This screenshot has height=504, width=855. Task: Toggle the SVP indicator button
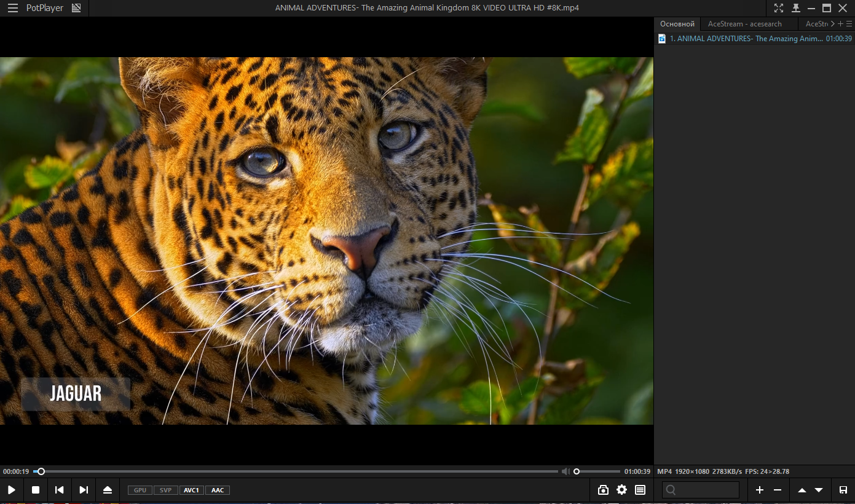(165, 490)
